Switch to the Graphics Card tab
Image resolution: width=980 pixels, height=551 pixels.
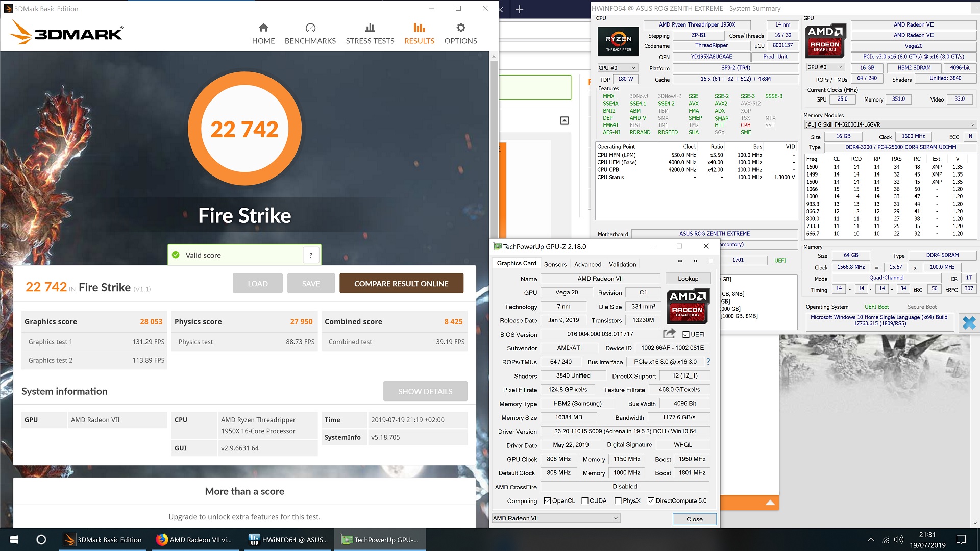coord(517,264)
